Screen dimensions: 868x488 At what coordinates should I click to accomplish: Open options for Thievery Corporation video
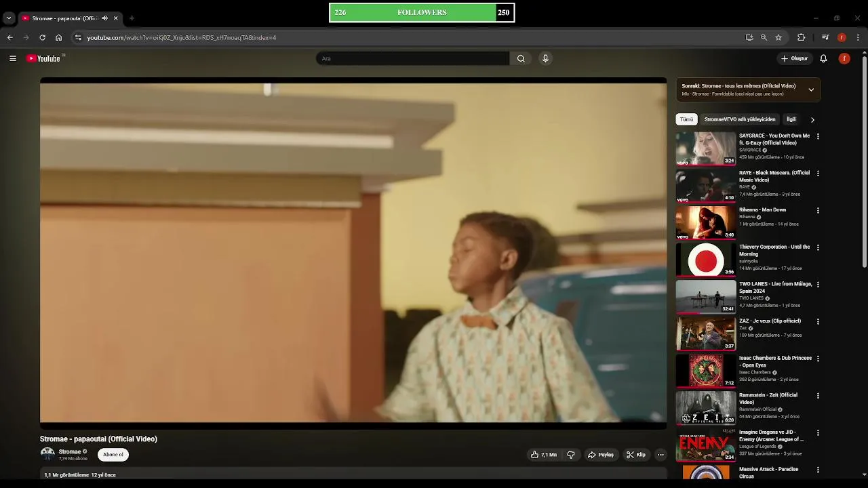(818, 247)
